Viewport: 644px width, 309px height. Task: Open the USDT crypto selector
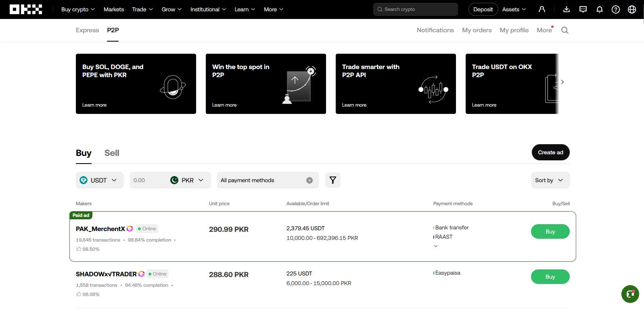point(100,180)
